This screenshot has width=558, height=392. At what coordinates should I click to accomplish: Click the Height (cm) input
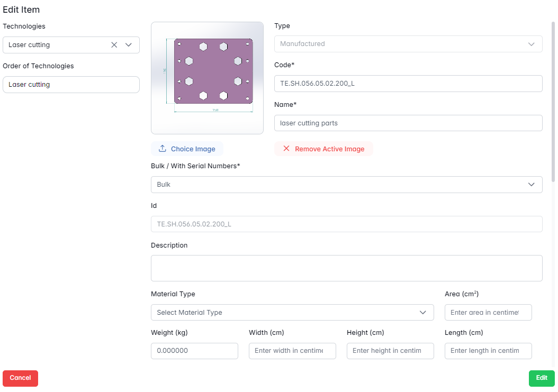390,351
